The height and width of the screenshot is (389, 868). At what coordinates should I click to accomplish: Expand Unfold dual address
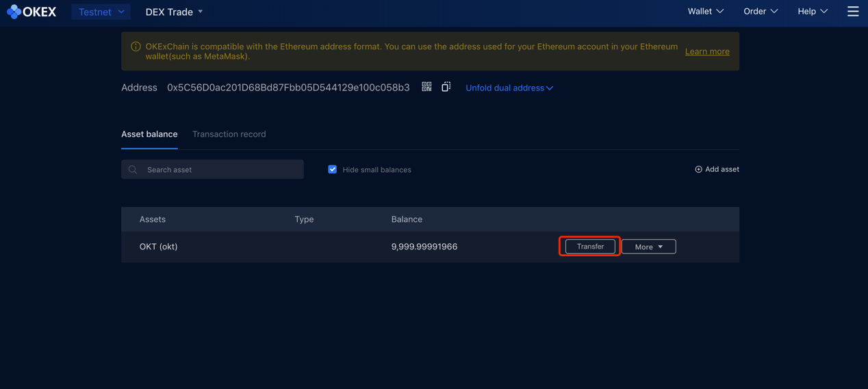point(509,88)
